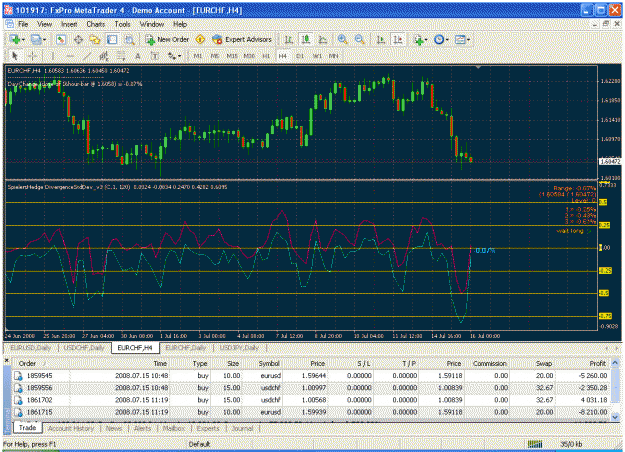Expand the New Chart dropdown arrow

[23, 40]
